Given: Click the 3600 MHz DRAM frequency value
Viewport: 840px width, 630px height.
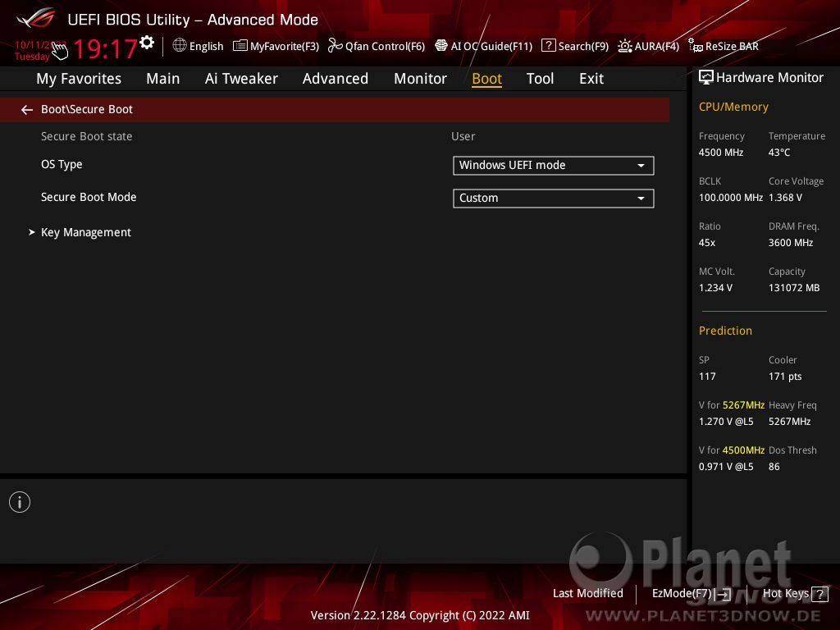Looking at the screenshot, I should pos(790,243).
